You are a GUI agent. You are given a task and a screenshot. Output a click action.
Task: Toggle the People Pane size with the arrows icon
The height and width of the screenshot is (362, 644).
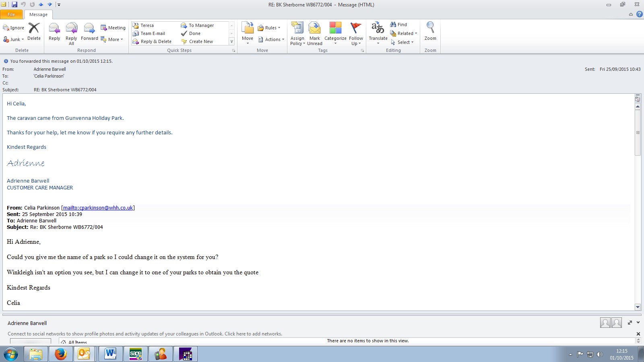[x=630, y=323]
